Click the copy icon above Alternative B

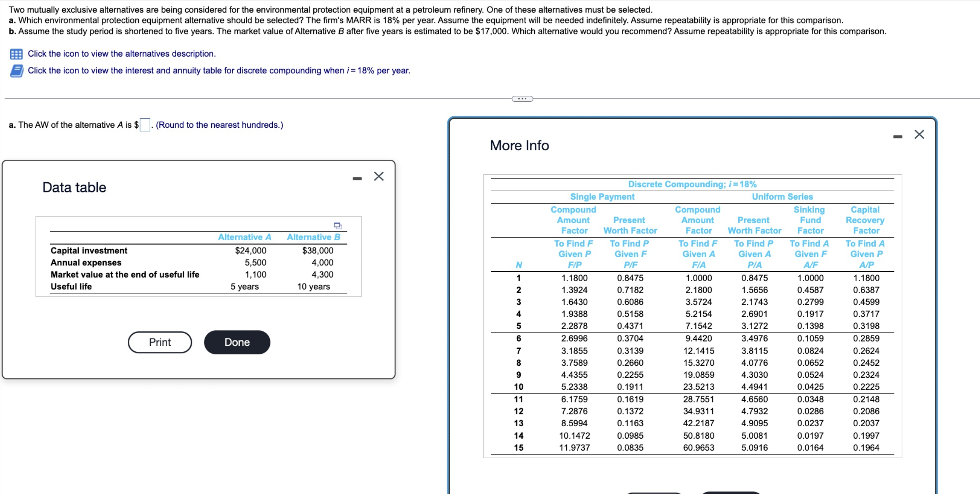coord(338,225)
